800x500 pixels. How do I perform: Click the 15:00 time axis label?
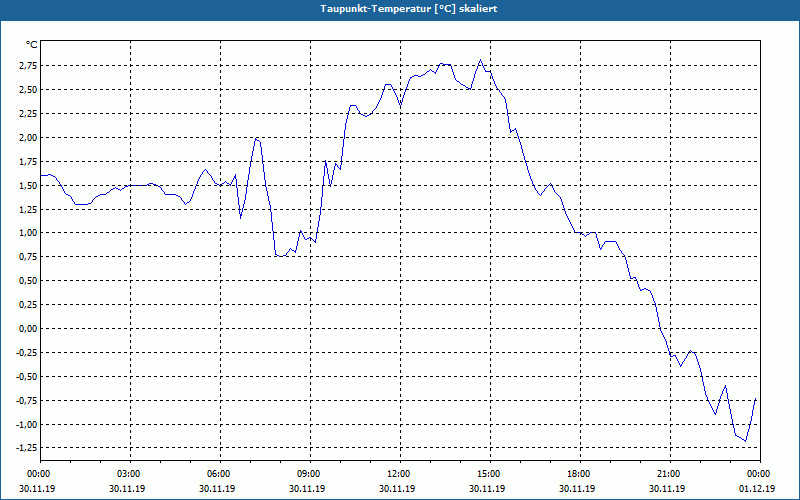click(x=490, y=474)
